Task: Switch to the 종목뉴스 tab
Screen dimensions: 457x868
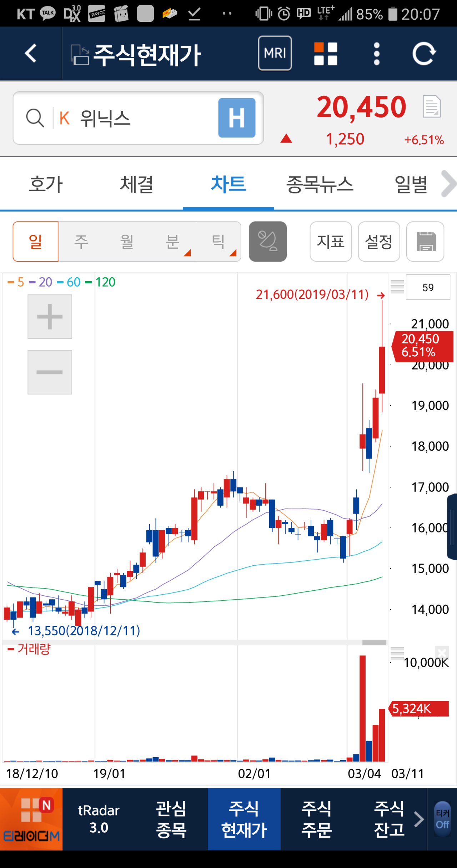Action: pos(320,184)
